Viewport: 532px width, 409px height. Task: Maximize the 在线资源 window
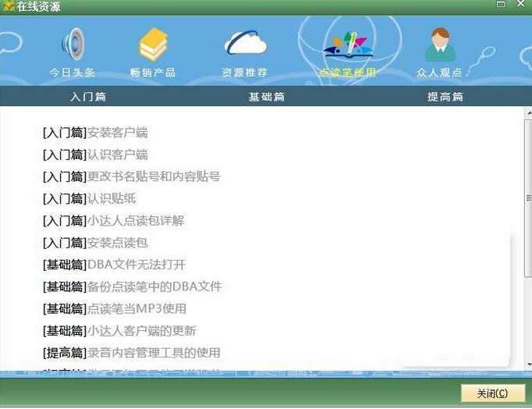pos(501,4)
